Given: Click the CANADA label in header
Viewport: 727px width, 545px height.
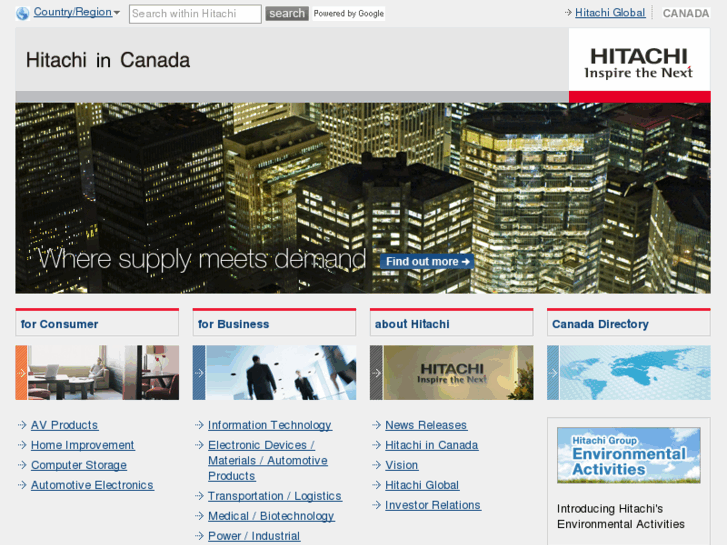Looking at the screenshot, I should (686, 13).
